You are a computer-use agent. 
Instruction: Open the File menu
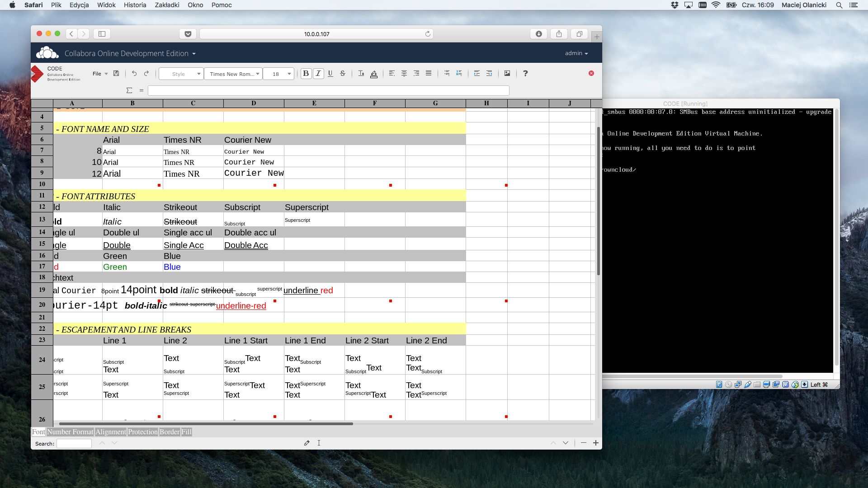100,74
